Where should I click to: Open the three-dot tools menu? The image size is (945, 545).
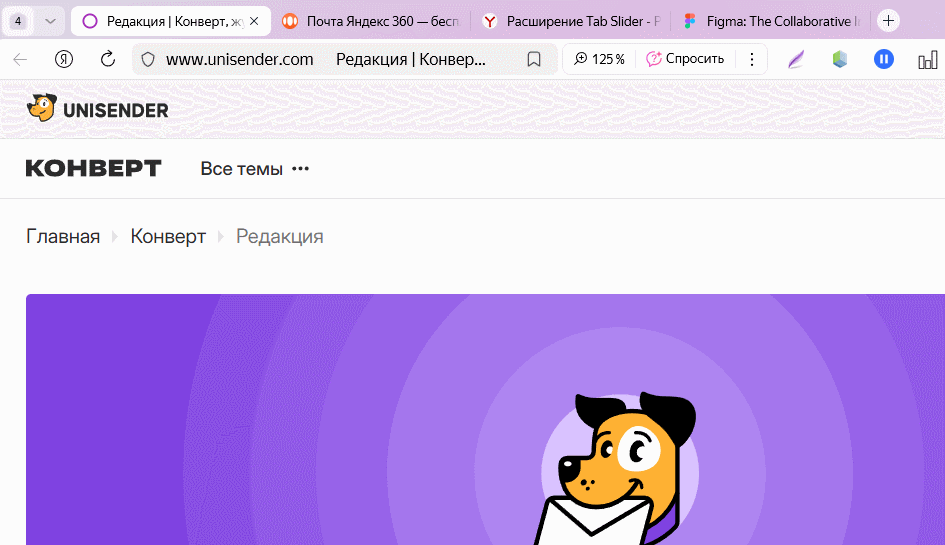click(752, 59)
